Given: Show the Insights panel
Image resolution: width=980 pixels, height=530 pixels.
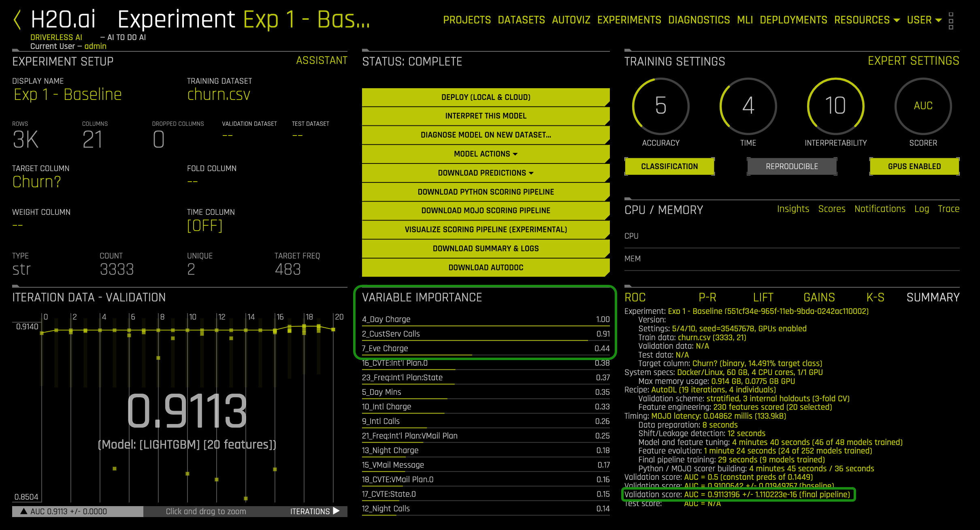Looking at the screenshot, I should click(x=793, y=209).
